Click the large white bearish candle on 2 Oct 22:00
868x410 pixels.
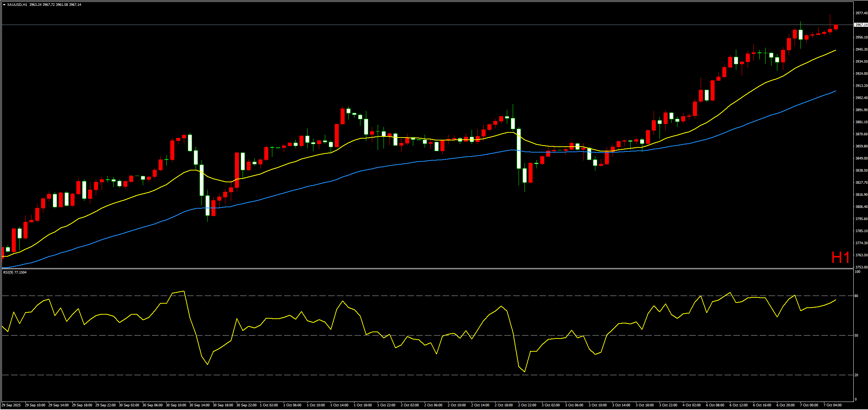519,149
